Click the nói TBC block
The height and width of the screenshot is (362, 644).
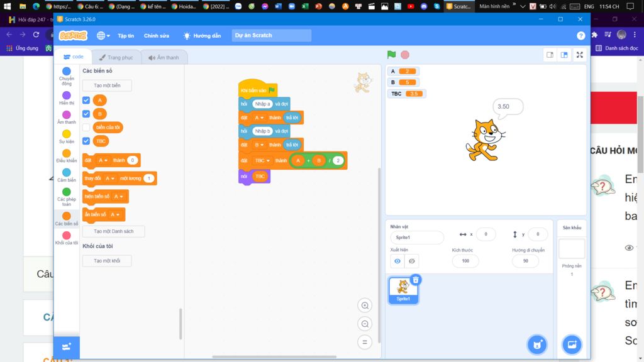(254, 177)
